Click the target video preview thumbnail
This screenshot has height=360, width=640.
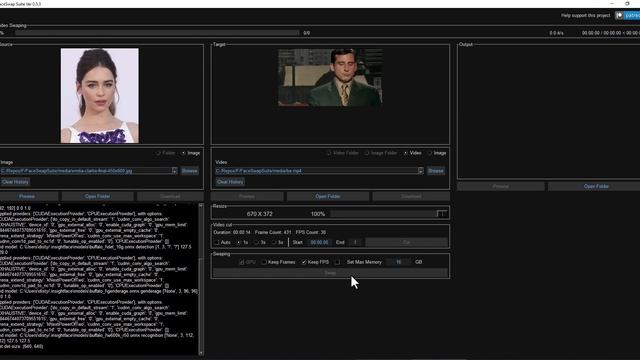click(330, 78)
